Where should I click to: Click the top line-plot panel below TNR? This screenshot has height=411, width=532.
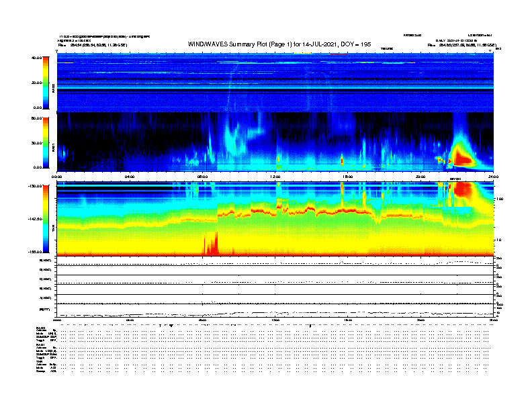tap(275, 261)
